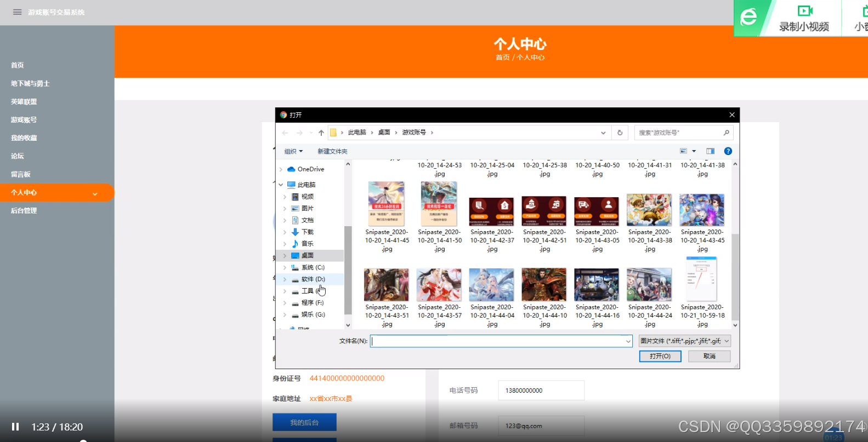Click the 文件名 text field
This screenshot has width=868, height=442.
click(x=501, y=341)
